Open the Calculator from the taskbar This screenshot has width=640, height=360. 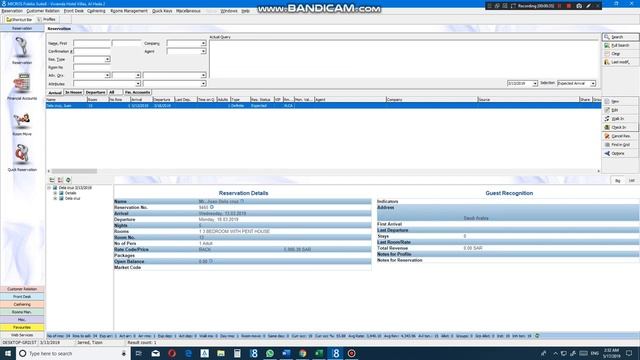pyautogui.click(x=237, y=353)
